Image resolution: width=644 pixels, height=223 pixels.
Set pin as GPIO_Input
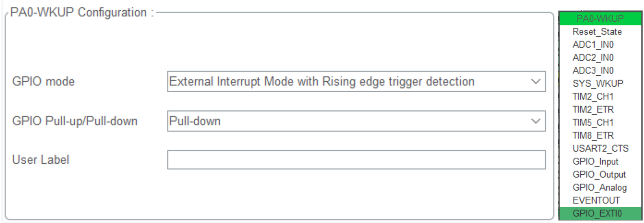tap(595, 162)
